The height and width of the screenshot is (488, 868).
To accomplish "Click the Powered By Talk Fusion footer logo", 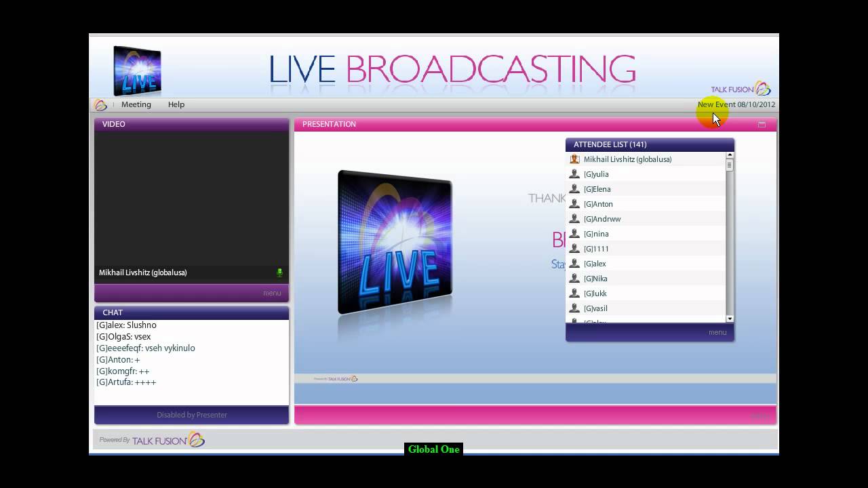I will coord(152,440).
